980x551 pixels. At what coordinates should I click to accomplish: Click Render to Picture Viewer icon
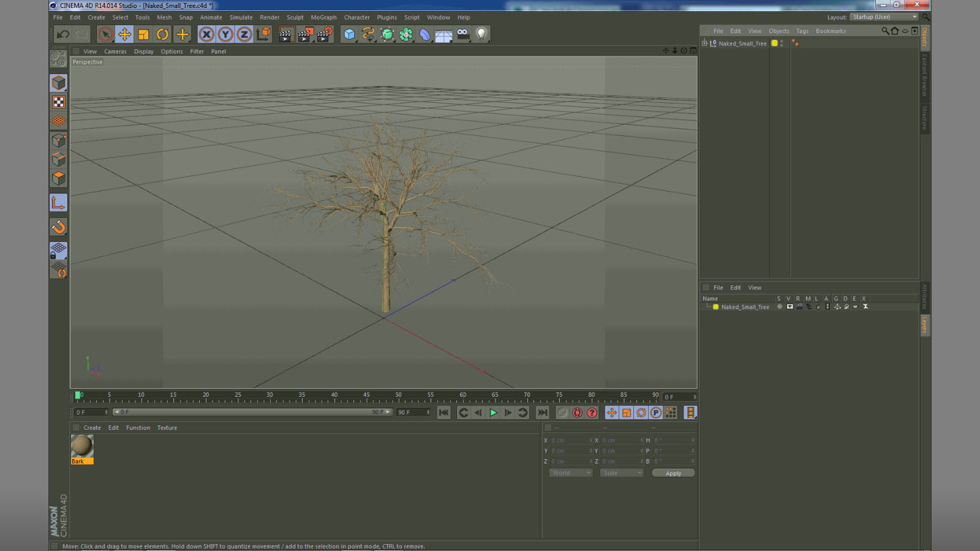(x=304, y=34)
